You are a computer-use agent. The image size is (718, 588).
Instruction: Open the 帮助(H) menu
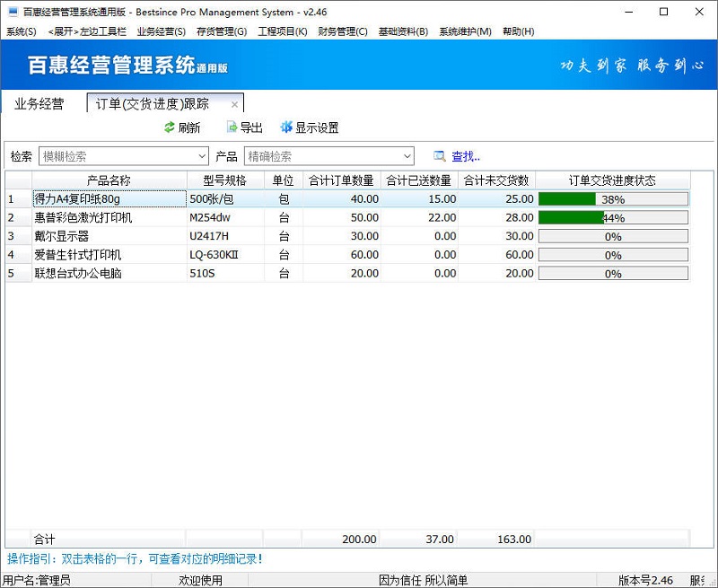519,31
